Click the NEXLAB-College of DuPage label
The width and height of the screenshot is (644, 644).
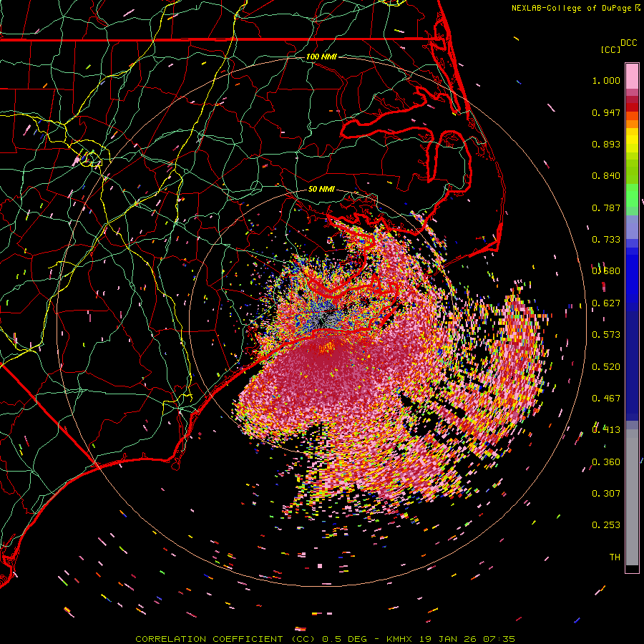point(571,8)
